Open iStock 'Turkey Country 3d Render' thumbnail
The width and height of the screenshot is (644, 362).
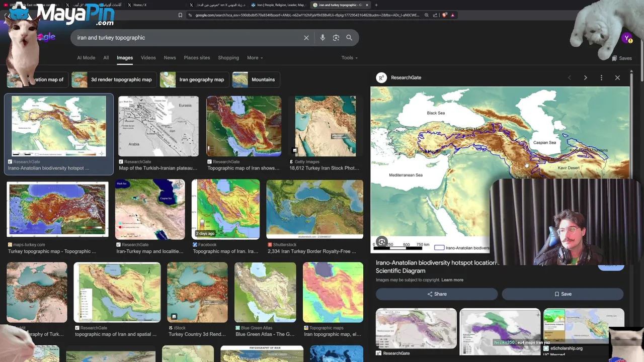pos(197,292)
